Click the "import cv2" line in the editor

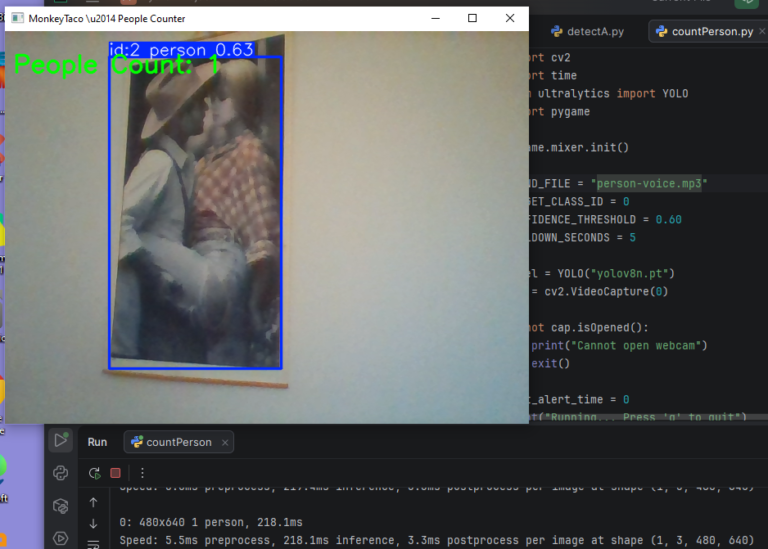click(x=551, y=57)
